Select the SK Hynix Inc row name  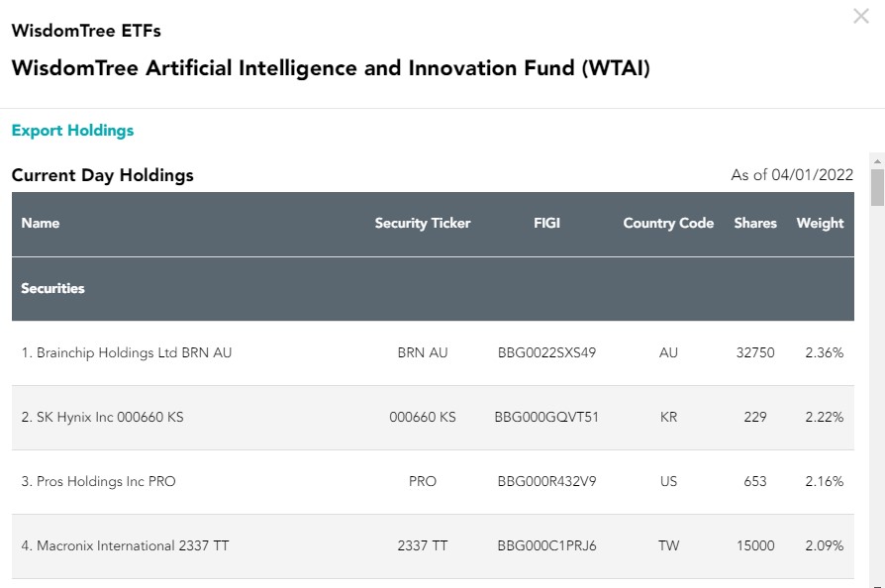coord(102,417)
